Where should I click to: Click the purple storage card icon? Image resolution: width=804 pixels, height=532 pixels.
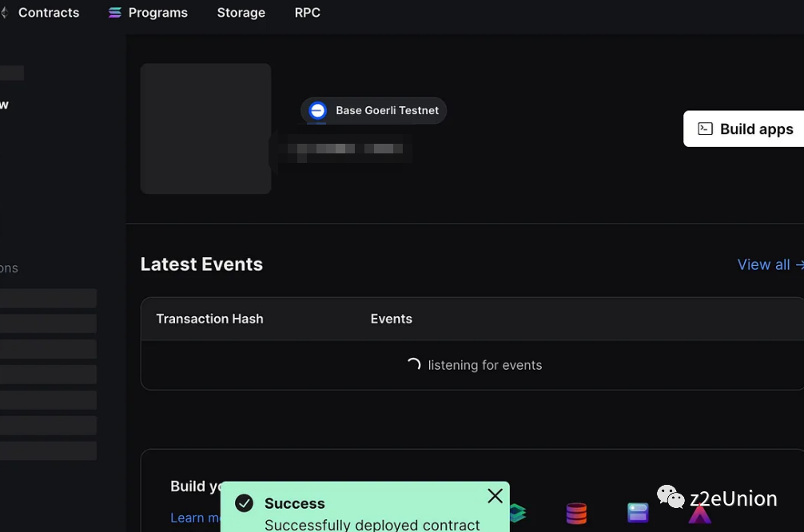pyautogui.click(x=637, y=512)
